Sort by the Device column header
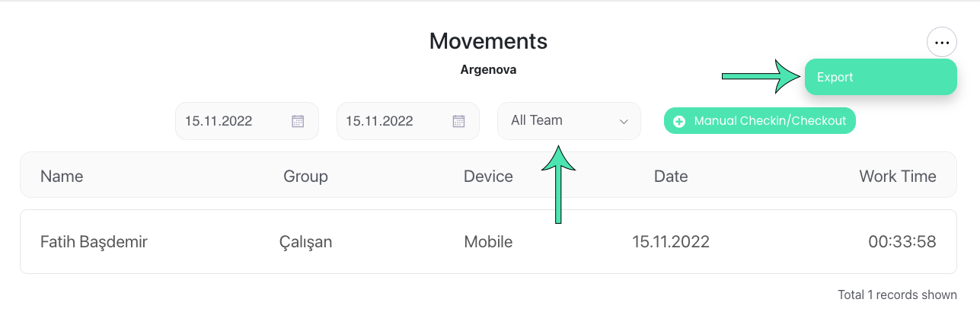The width and height of the screenshot is (980, 328). click(488, 177)
